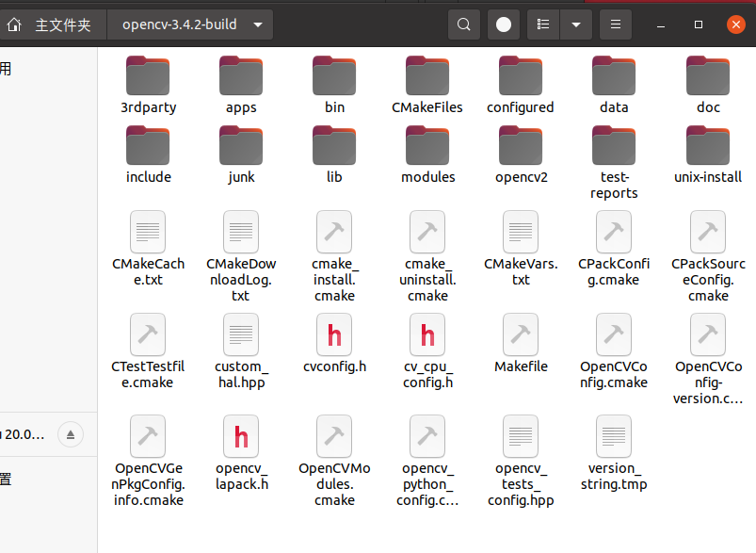Select the custom_hal.hpp file icon

(x=241, y=334)
